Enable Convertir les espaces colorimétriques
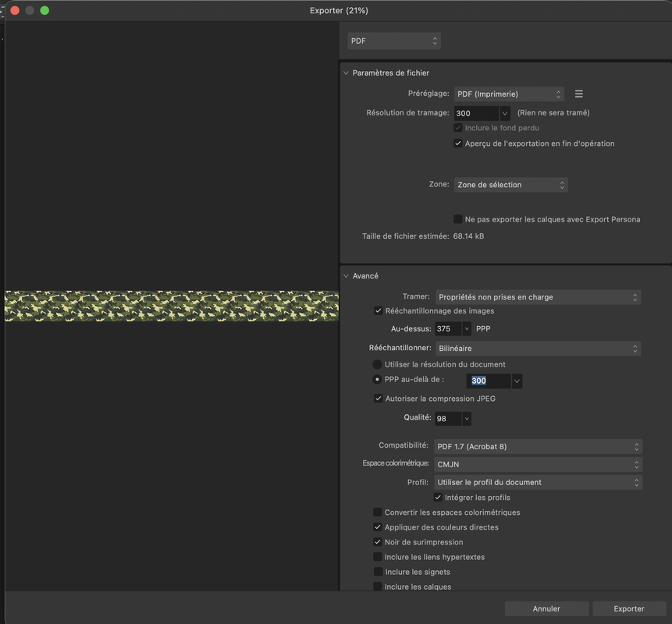The width and height of the screenshot is (672, 624). pyautogui.click(x=377, y=512)
